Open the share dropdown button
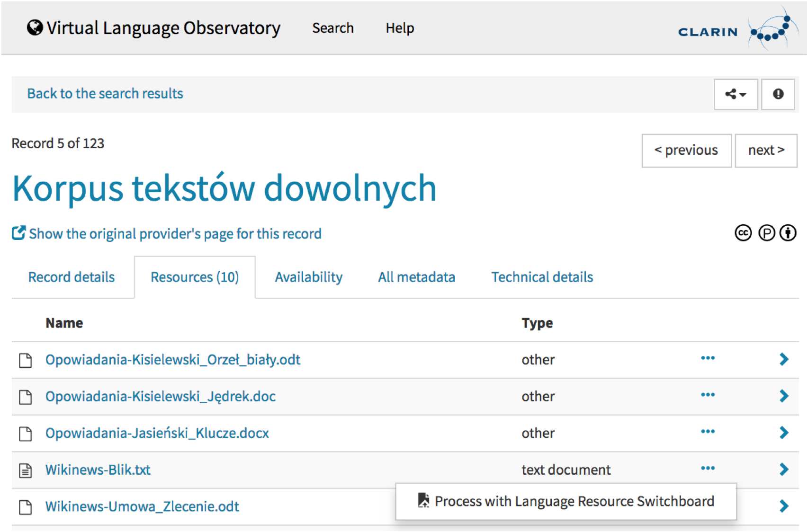The image size is (808, 532). click(736, 94)
